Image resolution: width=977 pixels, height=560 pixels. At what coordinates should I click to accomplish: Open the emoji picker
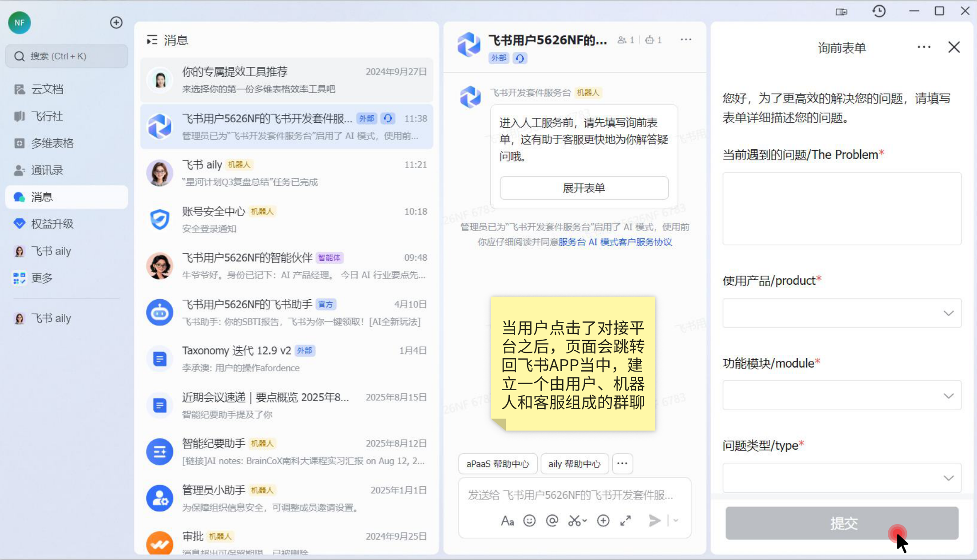point(529,521)
